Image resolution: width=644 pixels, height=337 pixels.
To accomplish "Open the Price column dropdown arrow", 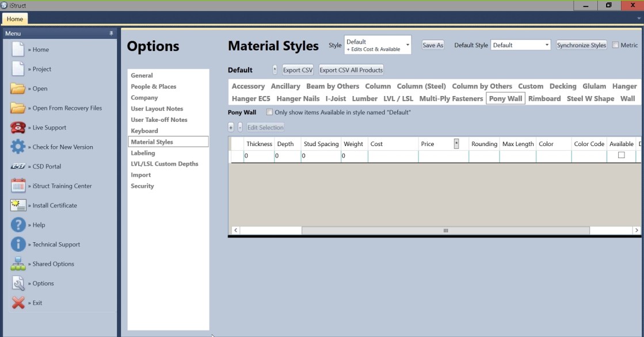I will pyautogui.click(x=456, y=144).
